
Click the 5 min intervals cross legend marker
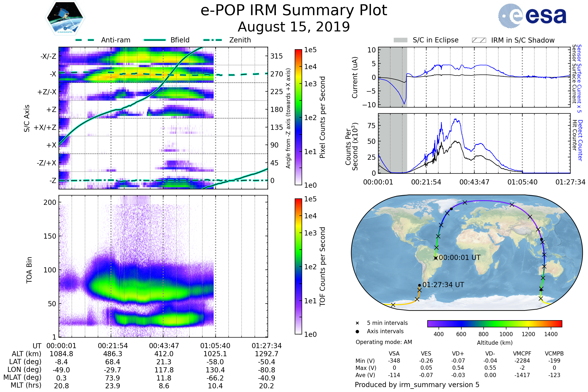357,323
